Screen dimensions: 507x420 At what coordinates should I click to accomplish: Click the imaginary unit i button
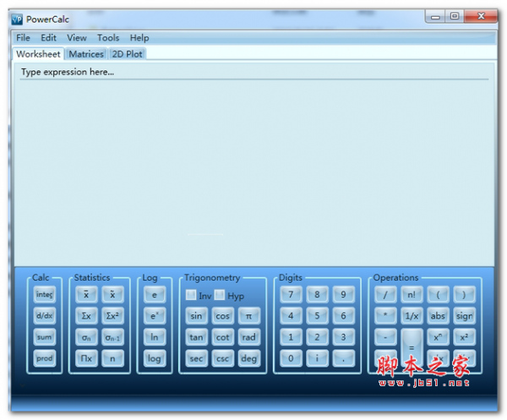pyautogui.click(x=317, y=358)
